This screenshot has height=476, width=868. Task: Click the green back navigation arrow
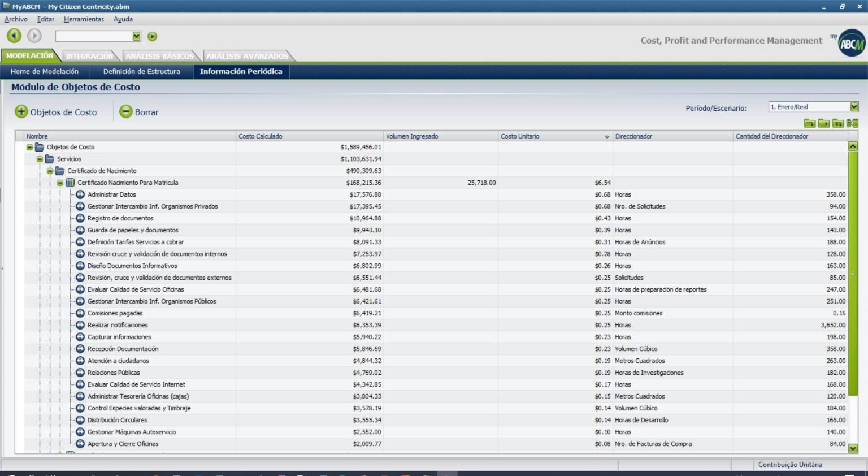coord(14,36)
